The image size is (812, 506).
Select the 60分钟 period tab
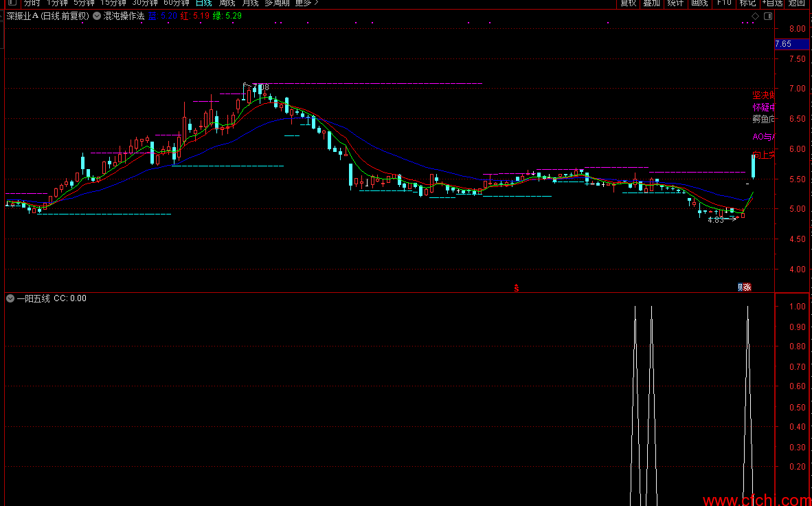(177, 3)
